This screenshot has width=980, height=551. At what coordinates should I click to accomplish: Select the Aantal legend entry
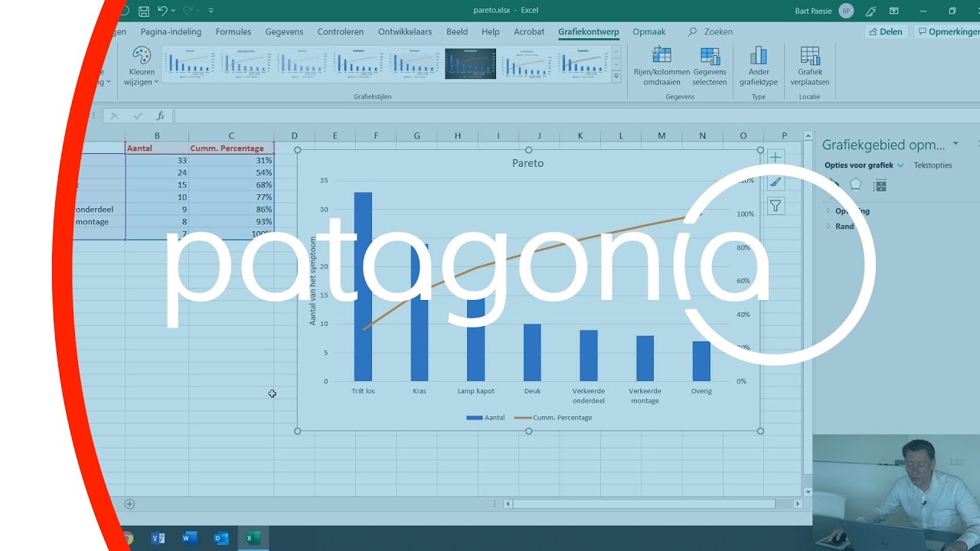tap(484, 418)
